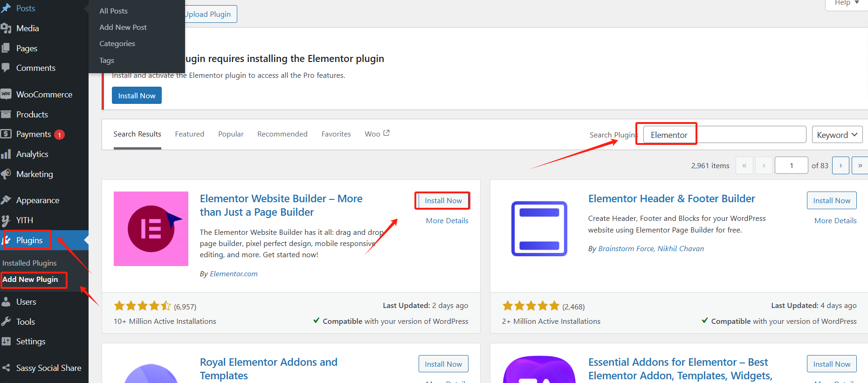Click the Appearance paintbrush icon
This screenshot has height=383, width=868.
6,200
